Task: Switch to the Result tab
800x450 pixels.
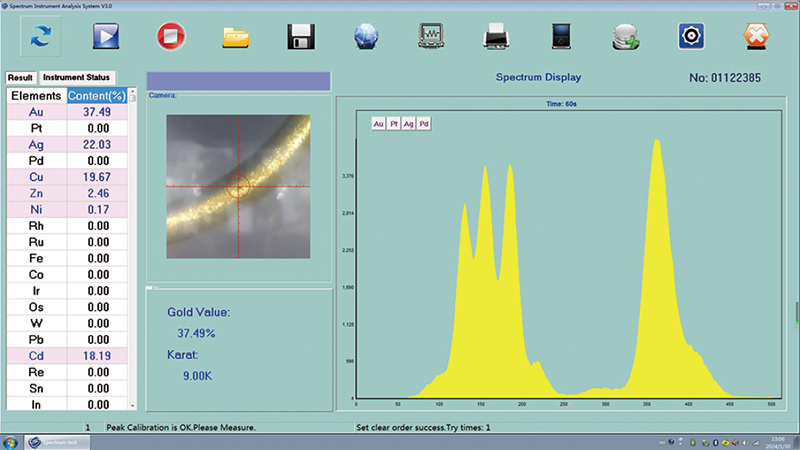Action: (x=20, y=78)
